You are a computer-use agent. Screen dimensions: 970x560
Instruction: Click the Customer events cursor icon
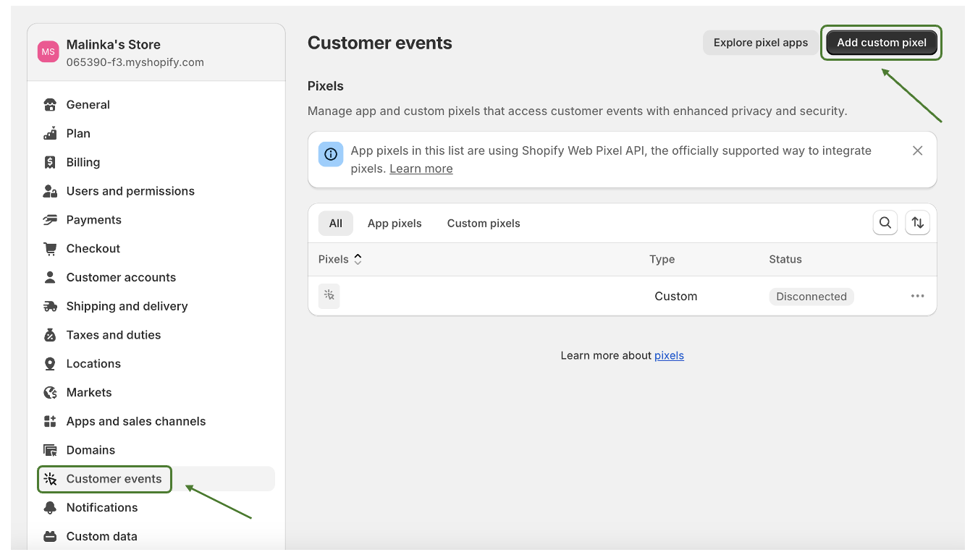(50, 479)
